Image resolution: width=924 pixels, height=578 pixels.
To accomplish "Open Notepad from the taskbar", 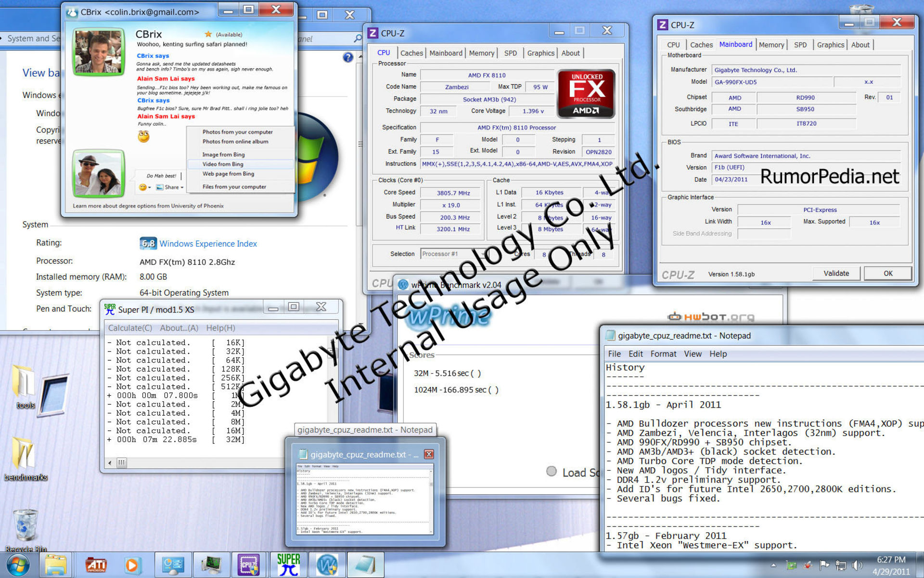I will click(366, 565).
